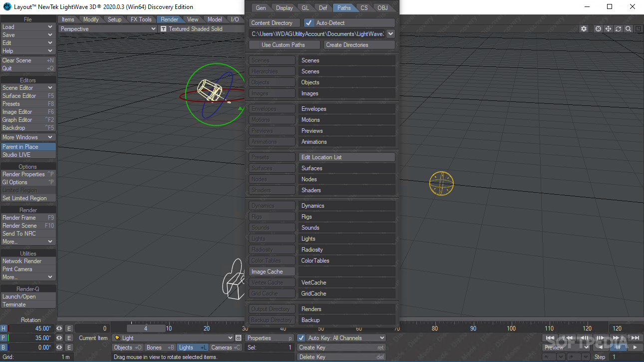Expand content directory path dropdown
The image size is (644, 362).
click(390, 34)
